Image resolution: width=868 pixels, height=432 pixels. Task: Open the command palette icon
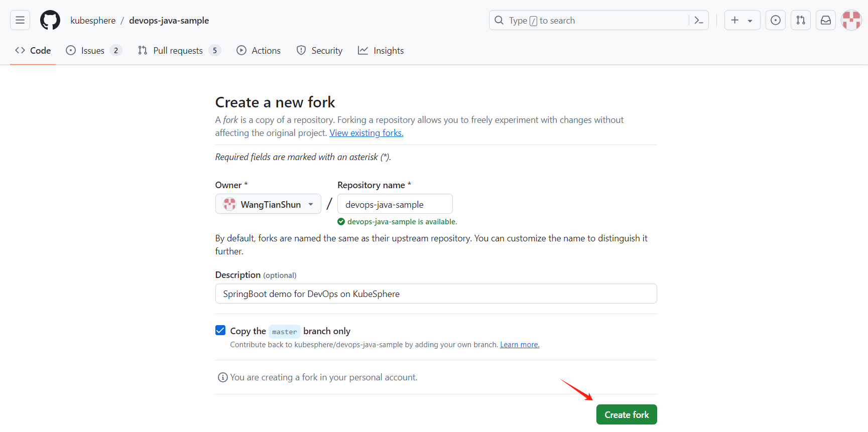pyautogui.click(x=698, y=20)
